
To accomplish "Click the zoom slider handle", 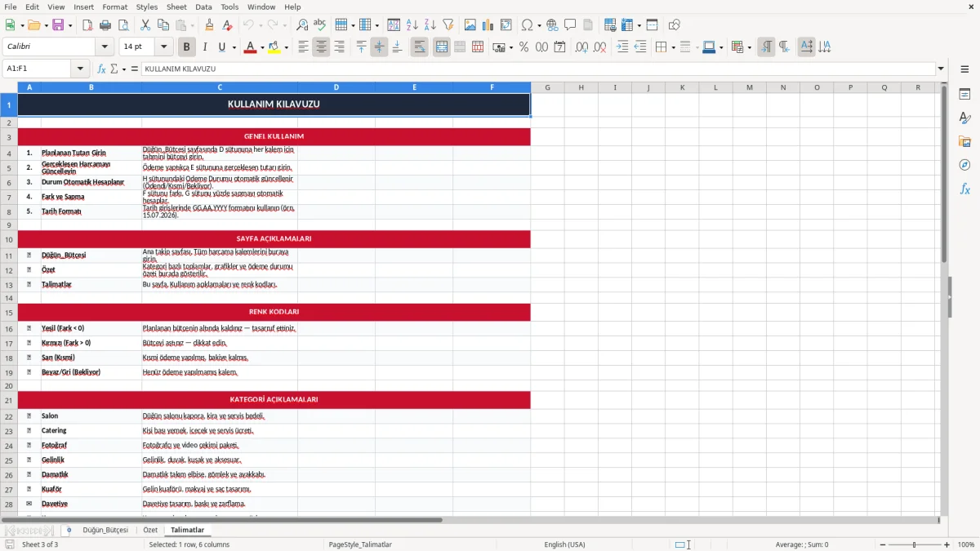I will 915,544.
